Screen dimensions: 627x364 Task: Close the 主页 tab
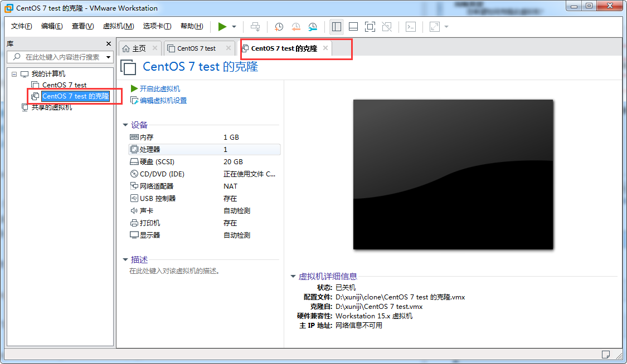(x=155, y=48)
